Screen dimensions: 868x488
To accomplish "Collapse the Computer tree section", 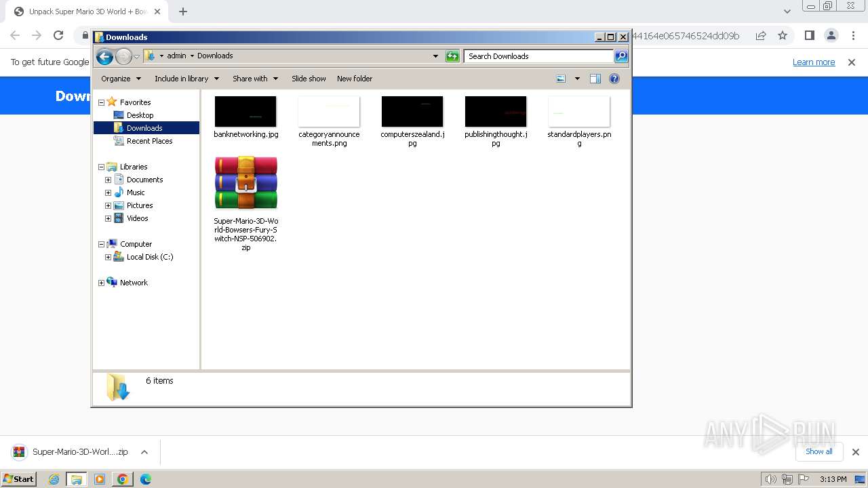I will coord(102,244).
